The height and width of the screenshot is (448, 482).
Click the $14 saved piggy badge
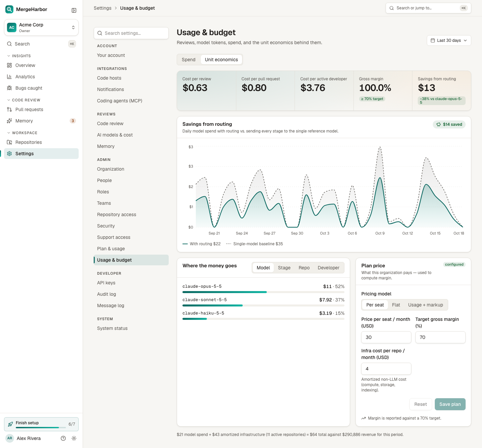(x=449, y=124)
